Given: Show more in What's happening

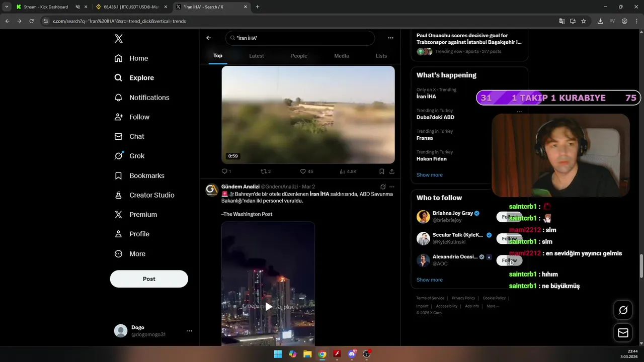Looking at the screenshot, I should (430, 175).
